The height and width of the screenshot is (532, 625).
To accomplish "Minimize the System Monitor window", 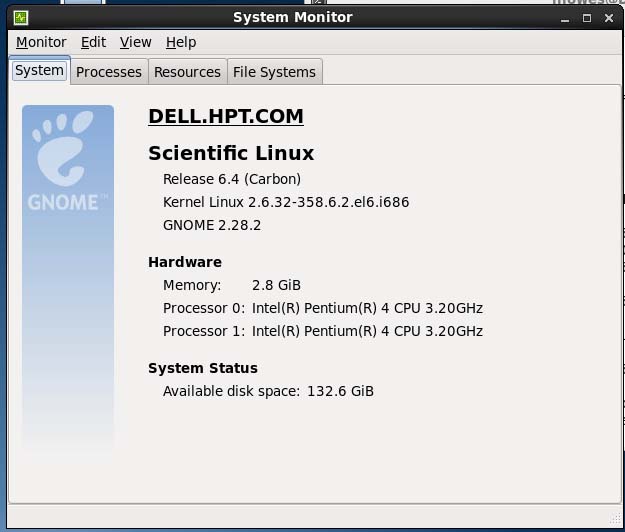I will (x=565, y=18).
